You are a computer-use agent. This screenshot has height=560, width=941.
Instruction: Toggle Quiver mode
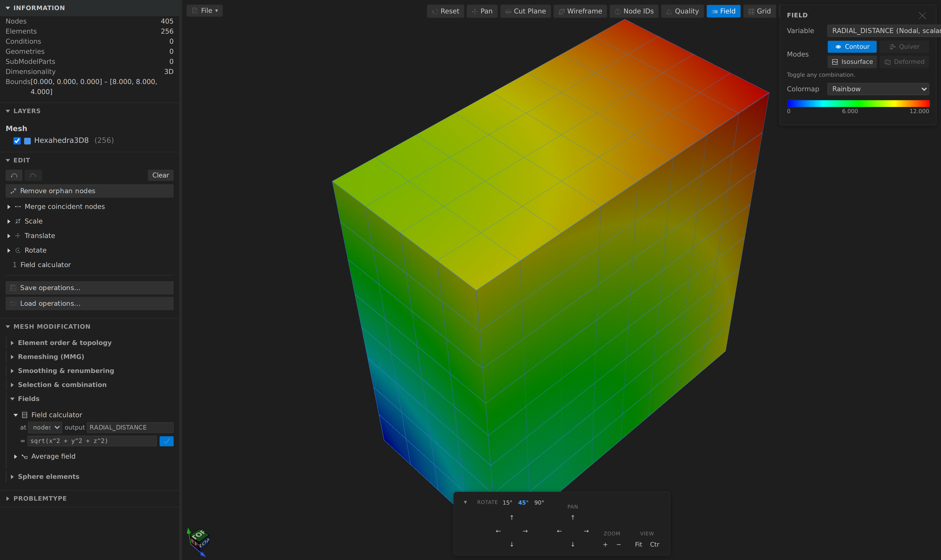[x=904, y=46]
